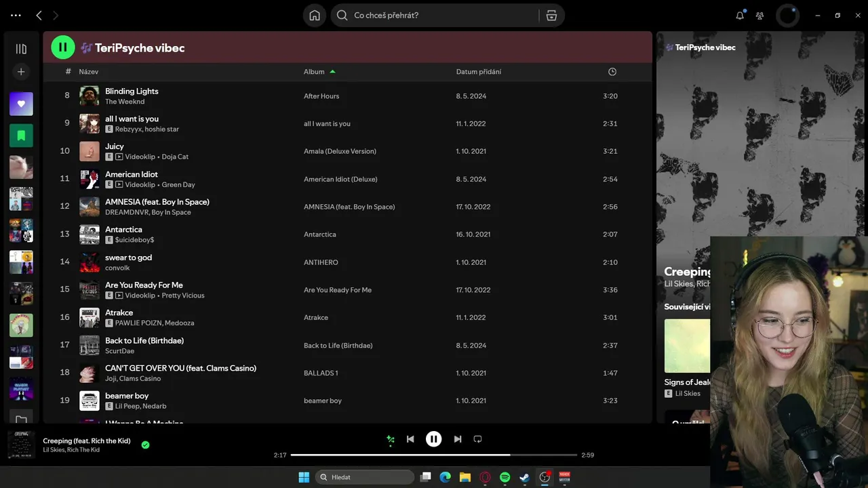Screen dimensions: 868x488
Task: Open the cat picture playlist in sidebar
Action: [x=21, y=167]
